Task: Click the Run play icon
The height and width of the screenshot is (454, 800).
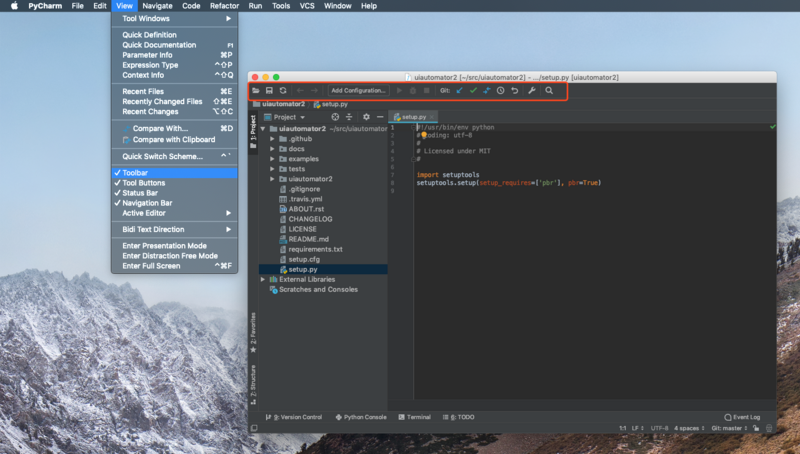Action: (x=399, y=90)
